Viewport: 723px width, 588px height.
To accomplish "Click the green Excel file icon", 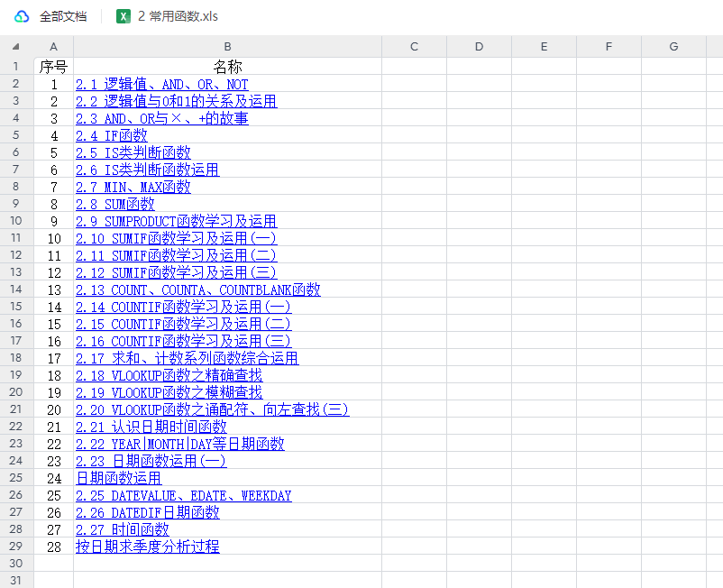I will 124,16.
